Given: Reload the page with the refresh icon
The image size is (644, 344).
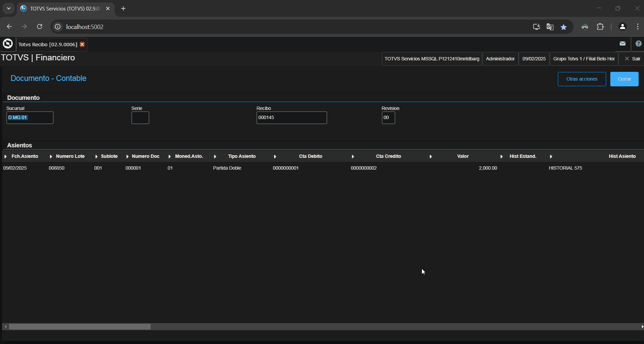Looking at the screenshot, I should (40, 27).
